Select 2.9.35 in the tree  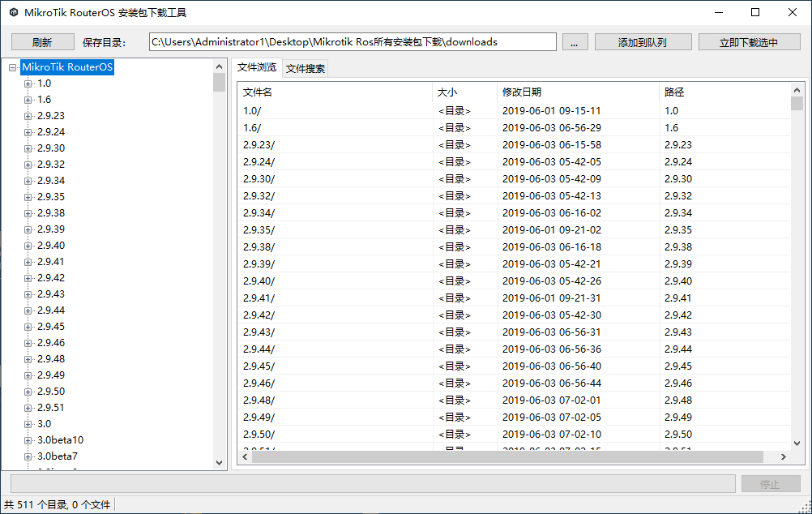coord(51,197)
